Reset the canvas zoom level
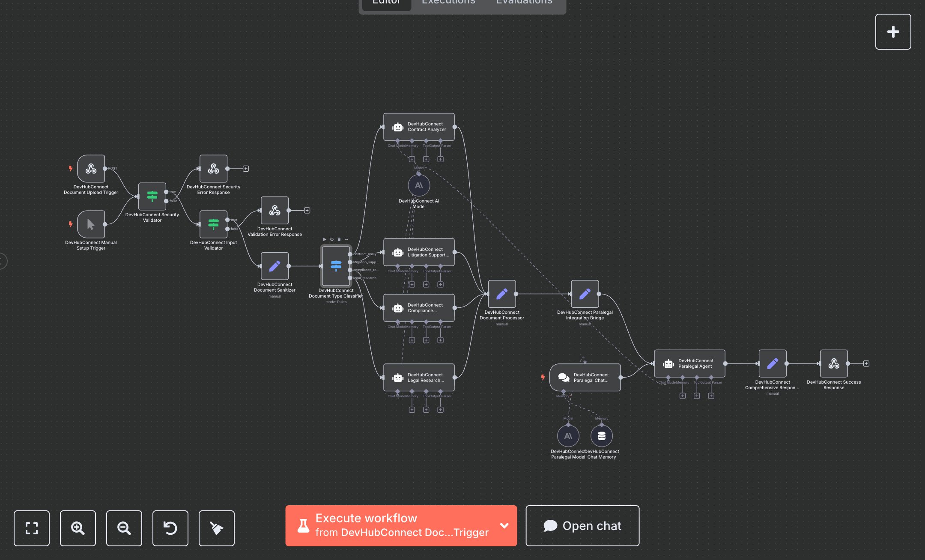This screenshot has height=560, width=925. (170, 528)
